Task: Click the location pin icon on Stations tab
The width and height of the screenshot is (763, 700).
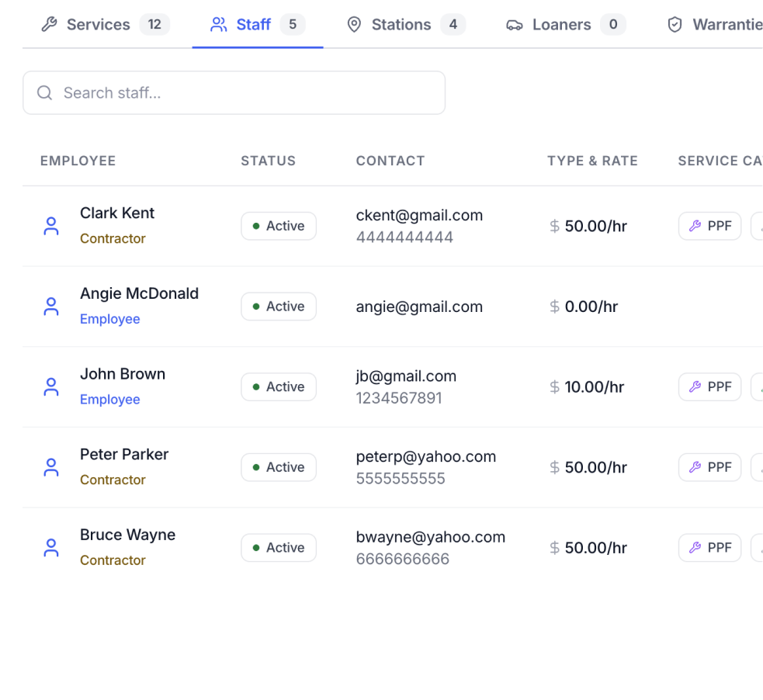Action: [x=354, y=24]
